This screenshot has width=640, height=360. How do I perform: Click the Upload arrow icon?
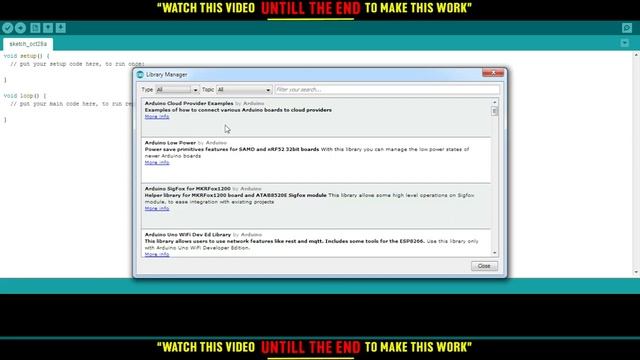20,28
